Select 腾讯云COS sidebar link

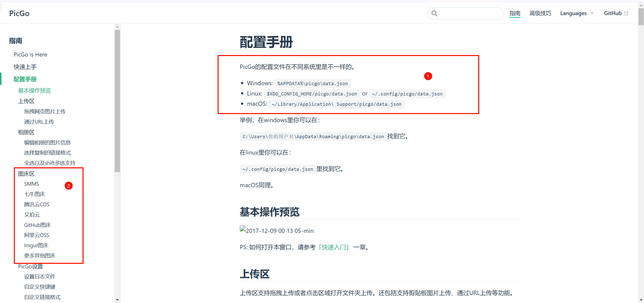click(37, 205)
